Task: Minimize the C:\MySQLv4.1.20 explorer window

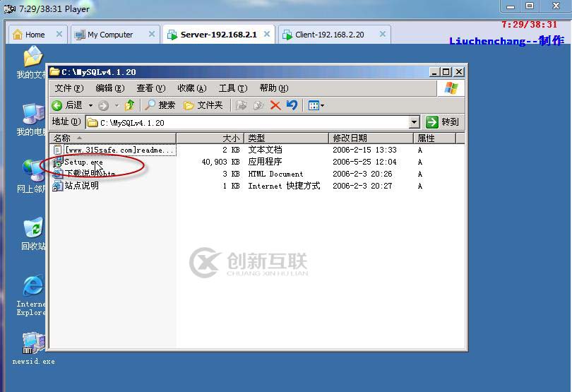Action: (434, 72)
